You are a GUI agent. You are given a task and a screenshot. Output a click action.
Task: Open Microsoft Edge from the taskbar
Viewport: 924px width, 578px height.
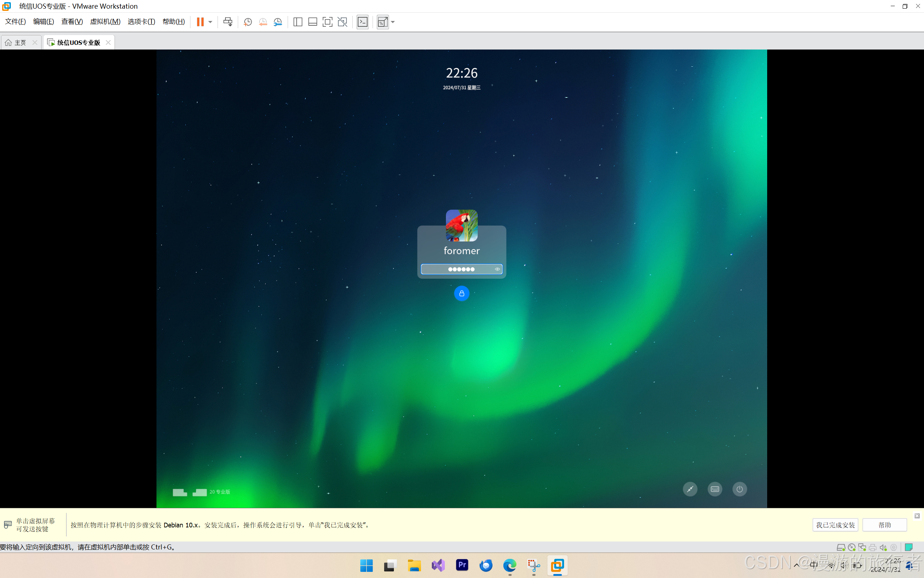click(510, 565)
